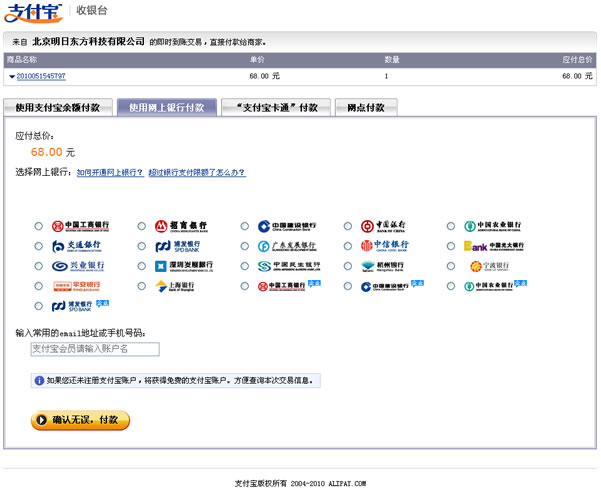
Task: Select radio button for 兴业银行
Action: (x=38, y=266)
